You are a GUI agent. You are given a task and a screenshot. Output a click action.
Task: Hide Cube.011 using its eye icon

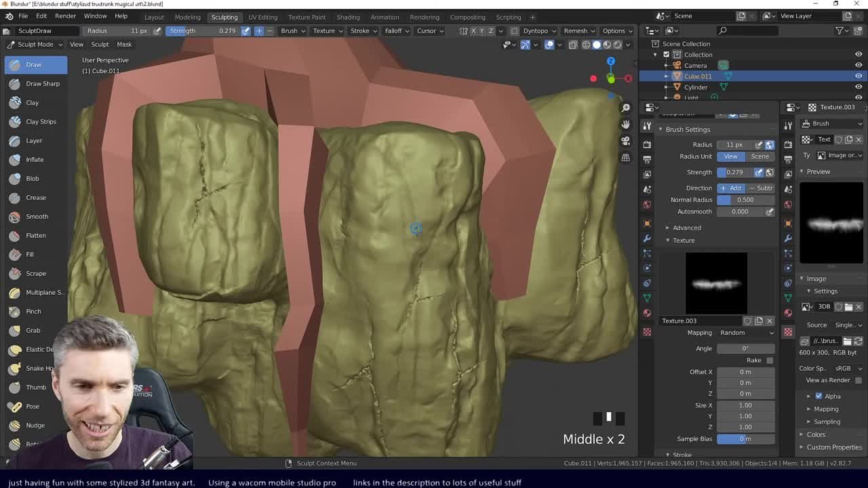858,76
